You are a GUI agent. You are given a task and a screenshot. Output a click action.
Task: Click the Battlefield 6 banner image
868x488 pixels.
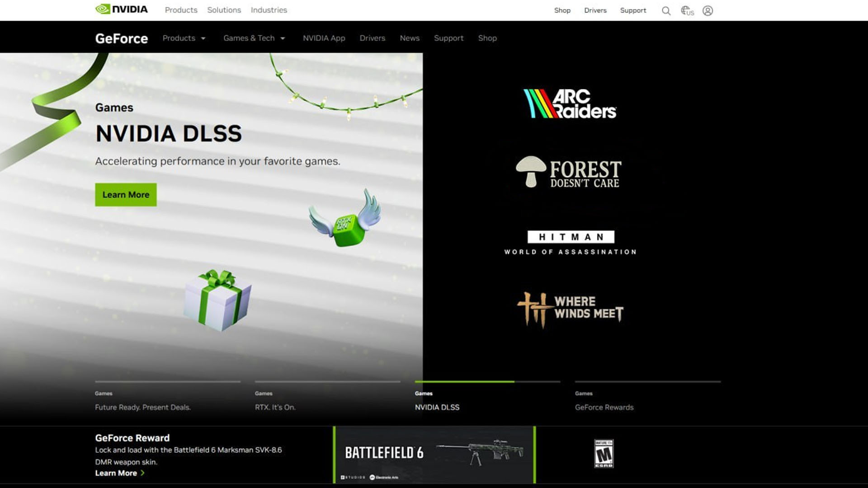pyautogui.click(x=434, y=455)
